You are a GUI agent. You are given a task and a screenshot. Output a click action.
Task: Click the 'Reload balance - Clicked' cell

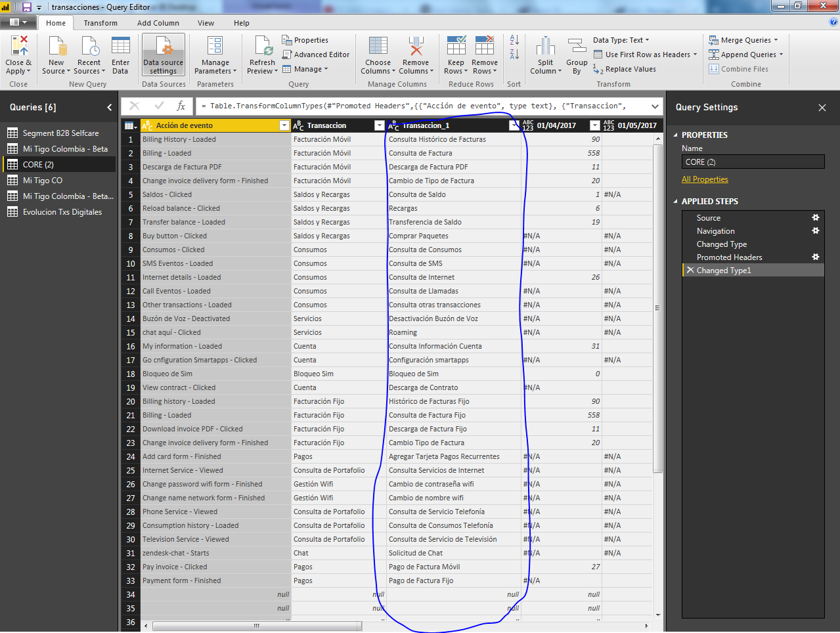215,208
